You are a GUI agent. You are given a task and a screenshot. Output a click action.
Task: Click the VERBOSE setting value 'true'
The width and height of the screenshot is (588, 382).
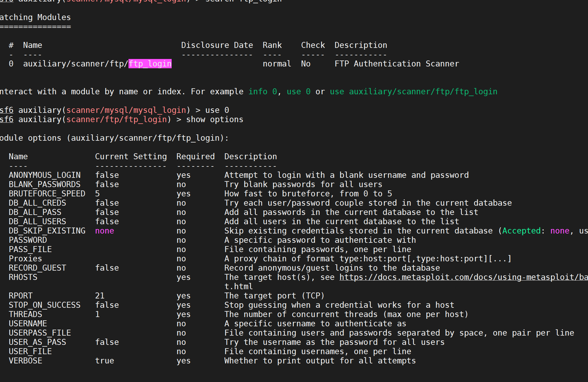pos(105,361)
